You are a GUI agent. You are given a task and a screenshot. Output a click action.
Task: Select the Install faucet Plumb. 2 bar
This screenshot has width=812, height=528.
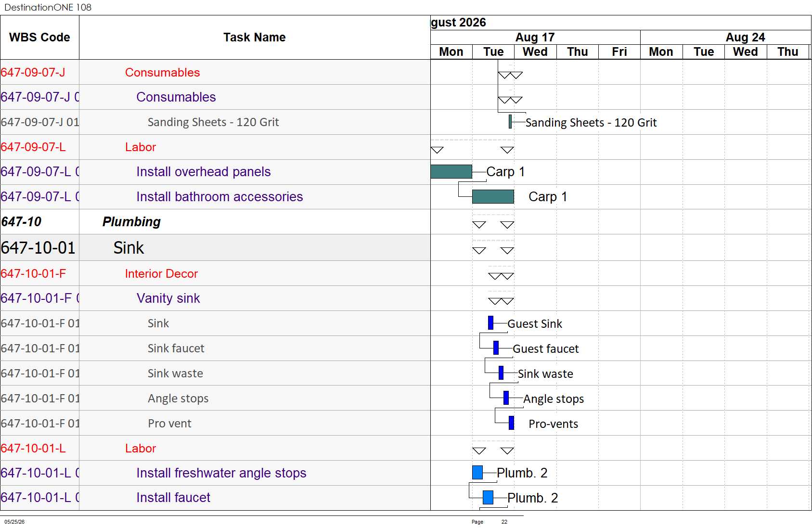(488, 497)
